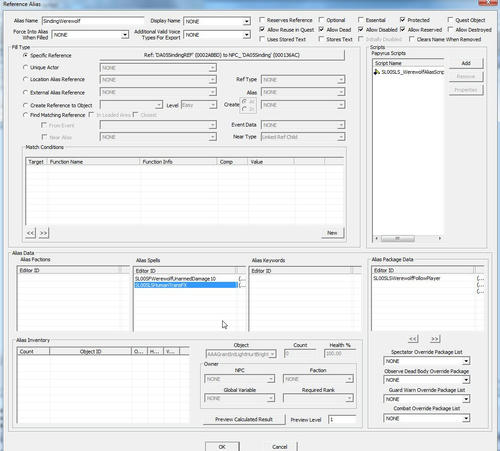Click previous package arrow under Alias Package Data
500x451 pixels.
tap(413, 339)
